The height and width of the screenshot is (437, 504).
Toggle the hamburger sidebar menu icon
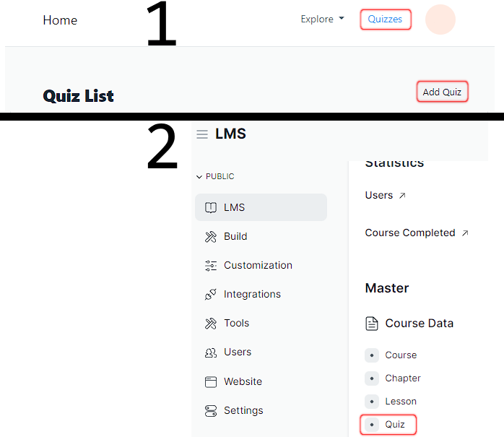(x=202, y=134)
